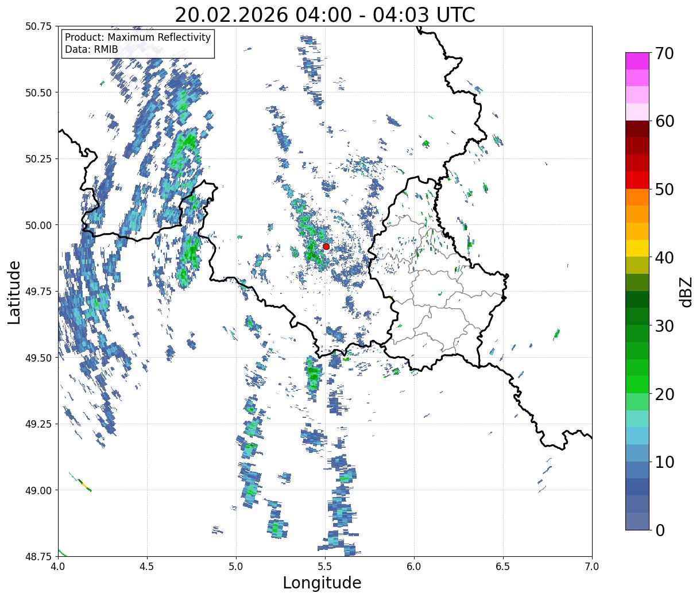This screenshot has width=700, height=597.
Task: Click the longitude tick label 4.5
Action: [147, 567]
